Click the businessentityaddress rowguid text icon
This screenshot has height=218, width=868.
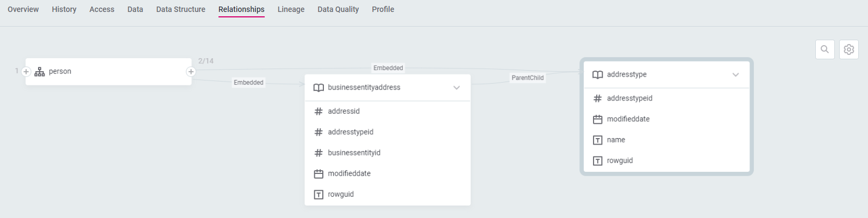319,194
